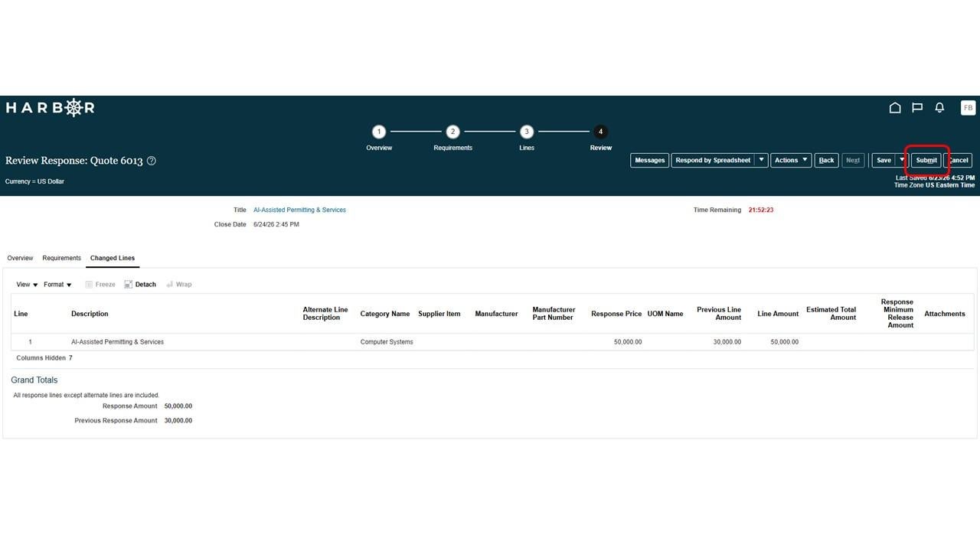Image resolution: width=980 pixels, height=551 pixels.
Task: Click the Freeze column button
Action: click(x=100, y=285)
